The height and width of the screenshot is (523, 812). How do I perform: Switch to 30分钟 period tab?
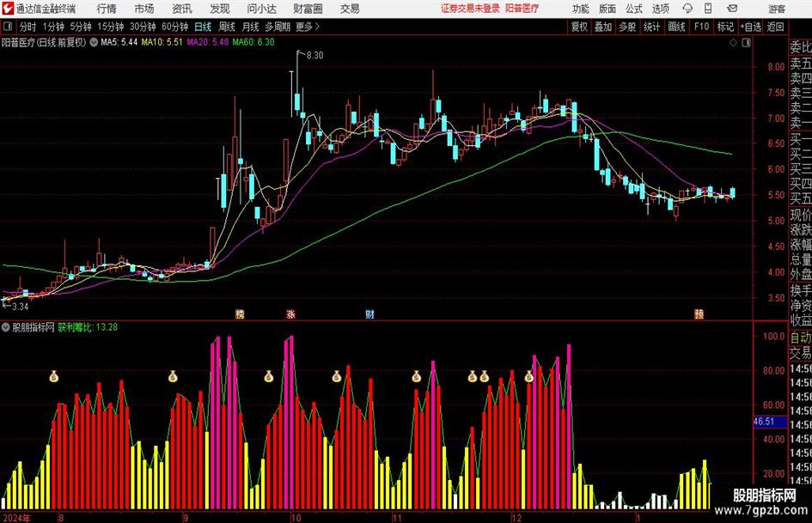point(143,27)
